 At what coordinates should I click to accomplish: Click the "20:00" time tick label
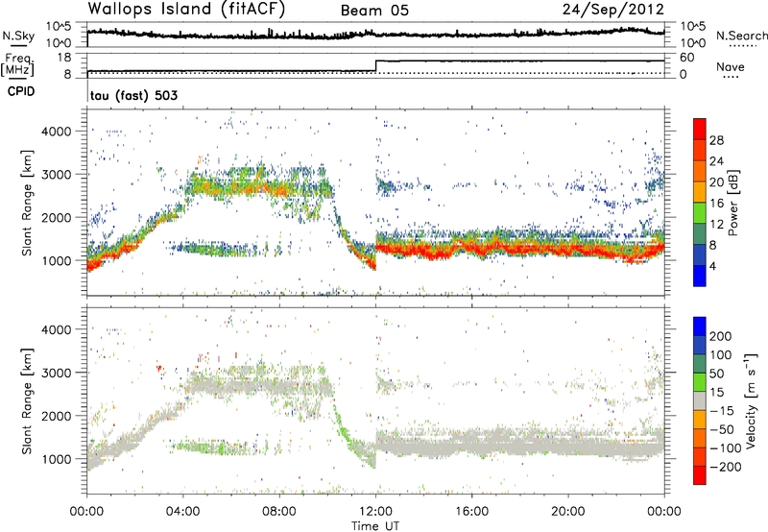pos(567,512)
